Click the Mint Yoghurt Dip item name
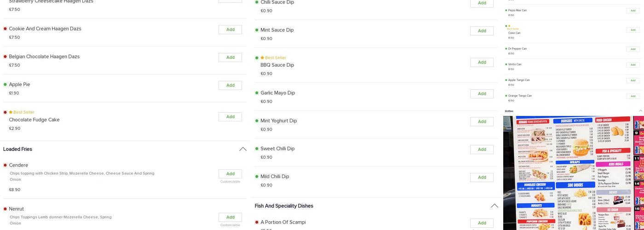The width and height of the screenshot is (644, 230). tap(278, 121)
